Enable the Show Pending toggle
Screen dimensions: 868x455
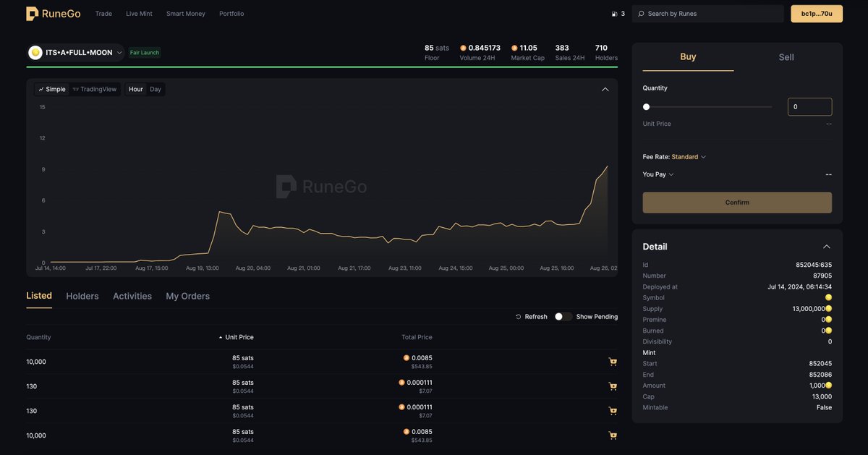tap(563, 316)
